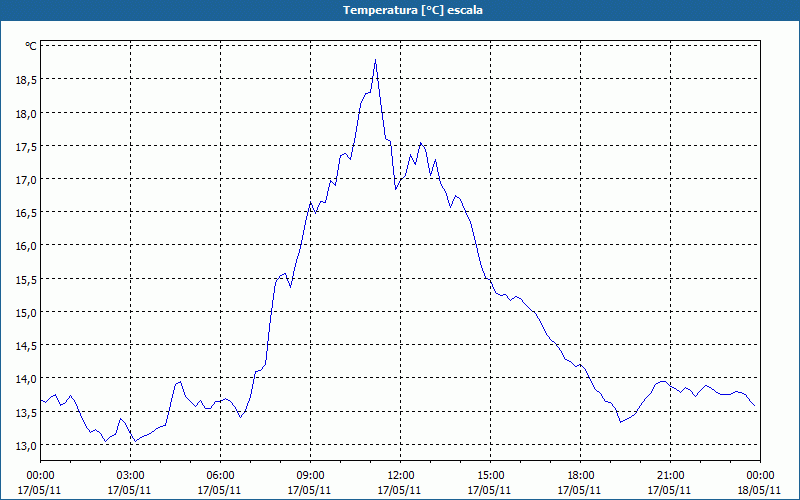Click the 00:00 time label for 18/05/11
800x500 pixels.
(760, 476)
